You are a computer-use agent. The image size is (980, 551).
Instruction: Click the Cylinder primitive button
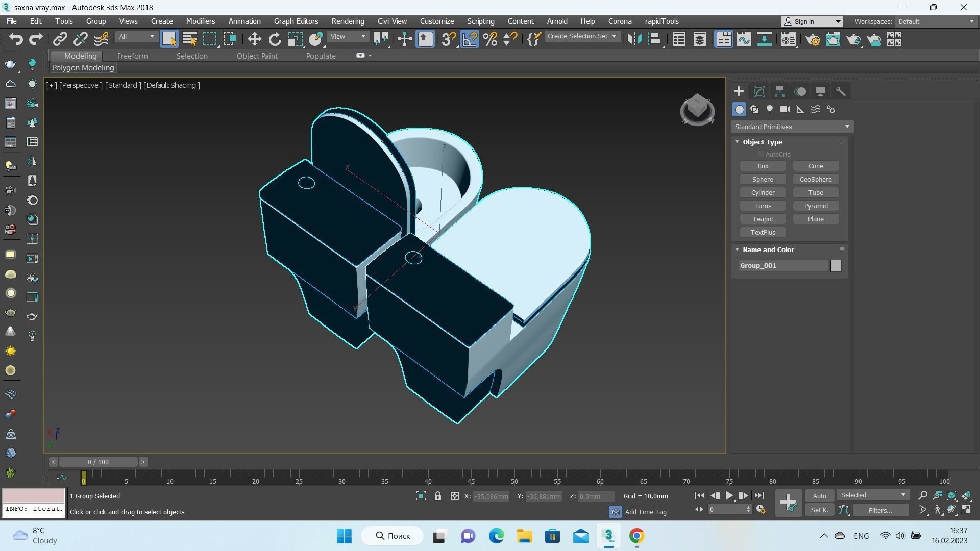tap(763, 193)
